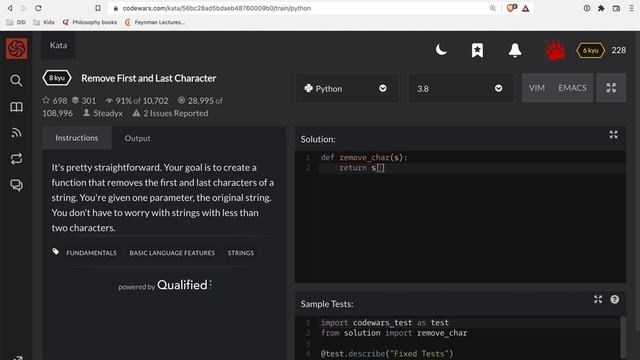This screenshot has height=360, width=640.
Task: Open the discussions chat icon in sidebar
Action: (16, 185)
